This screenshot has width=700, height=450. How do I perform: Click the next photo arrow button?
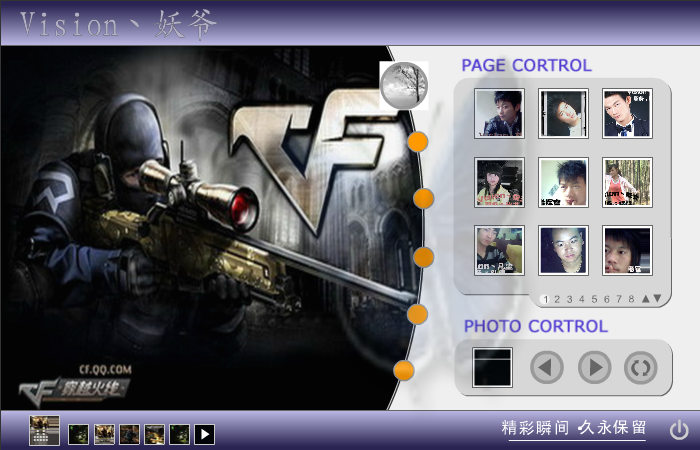(x=595, y=367)
